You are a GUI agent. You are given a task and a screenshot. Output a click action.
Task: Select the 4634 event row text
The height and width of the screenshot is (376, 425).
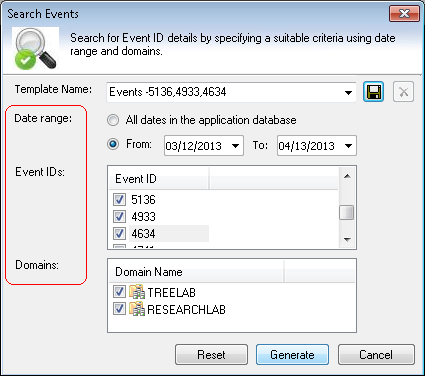click(143, 234)
